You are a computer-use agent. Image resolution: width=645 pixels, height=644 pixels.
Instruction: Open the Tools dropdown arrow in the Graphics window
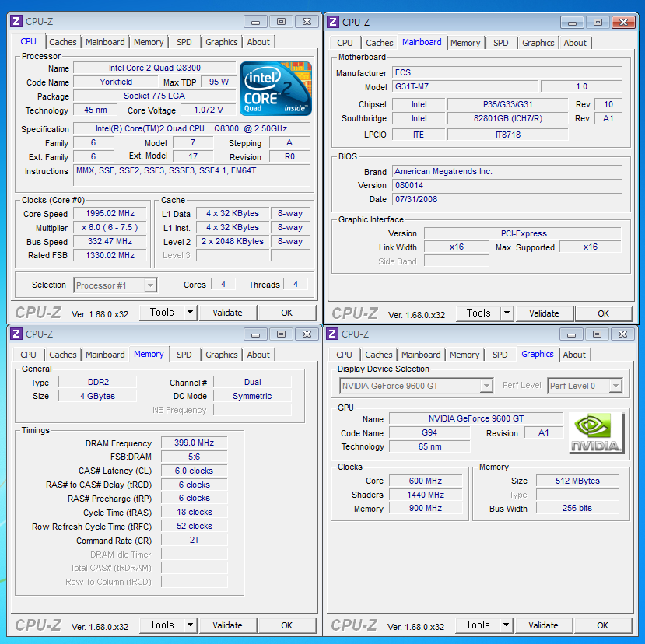click(x=506, y=625)
